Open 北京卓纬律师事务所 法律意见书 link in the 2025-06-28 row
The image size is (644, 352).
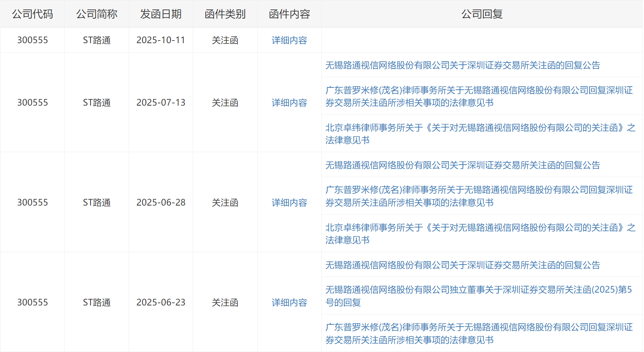(x=480, y=234)
